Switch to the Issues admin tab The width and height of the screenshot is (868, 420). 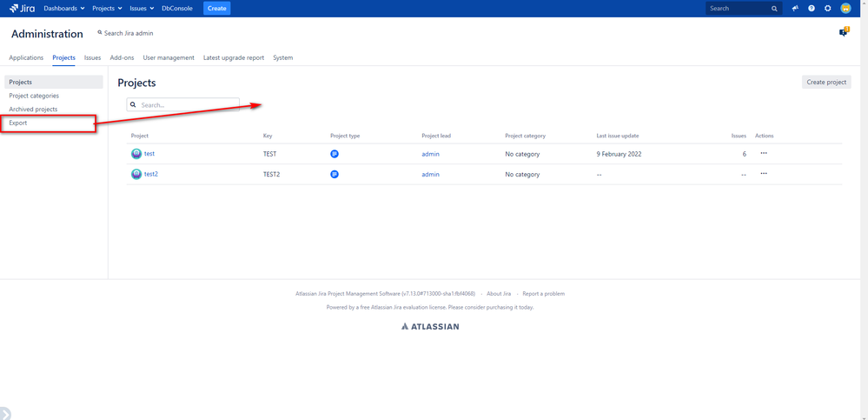(x=92, y=57)
